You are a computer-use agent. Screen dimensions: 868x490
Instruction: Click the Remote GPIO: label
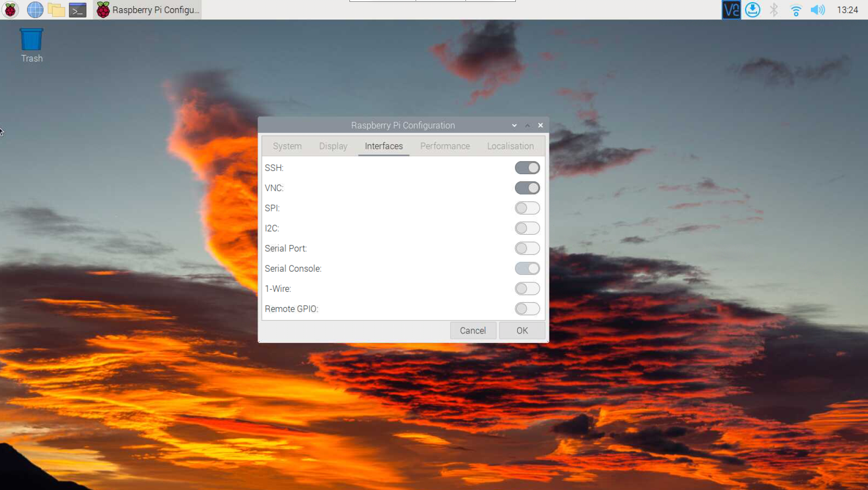pyautogui.click(x=291, y=309)
